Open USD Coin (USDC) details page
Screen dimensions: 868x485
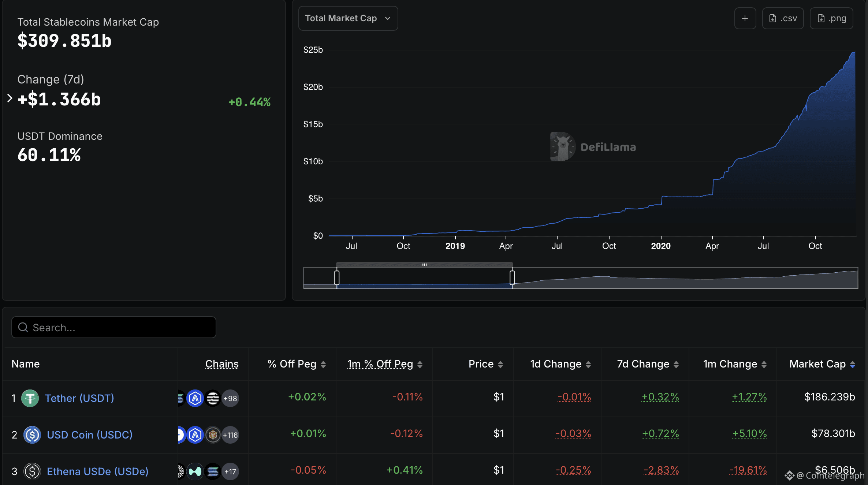tap(89, 435)
